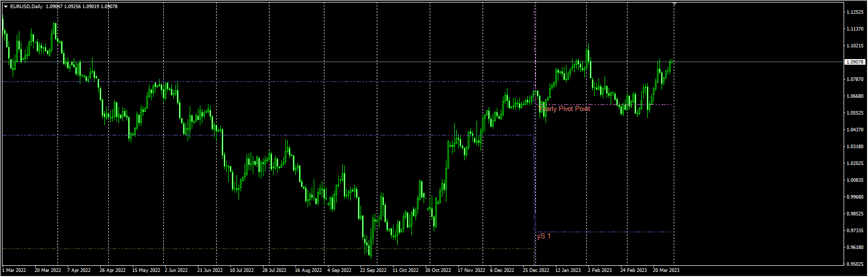Click the 4 Sep 2022 date label
Viewport: 868px width, 277px height.
click(x=339, y=270)
